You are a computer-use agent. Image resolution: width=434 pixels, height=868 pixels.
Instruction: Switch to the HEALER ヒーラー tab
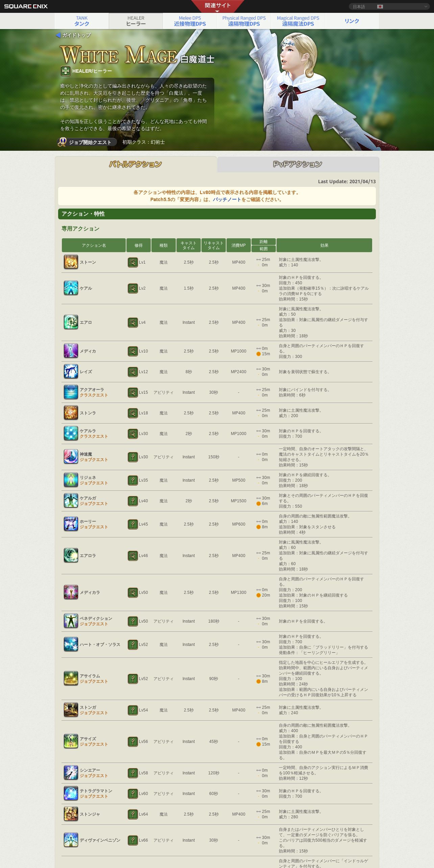click(x=136, y=21)
